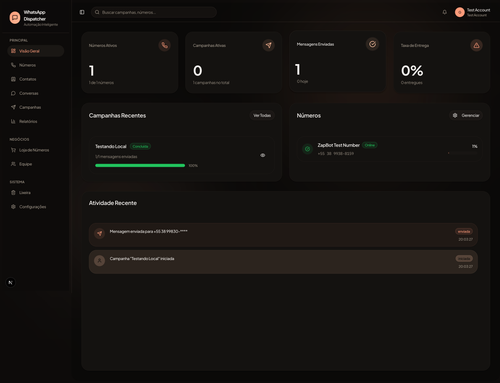
Task: Click the warning icon in Taxa de Entrega card
Action: pyautogui.click(x=476, y=45)
